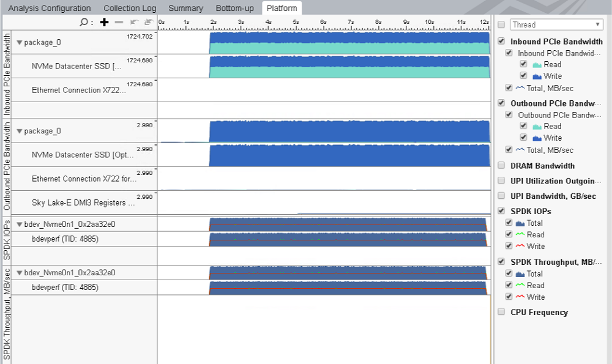Select the Sky Lake-E DMI3 Registers row
612x364 pixels.
[x=83, y=202]
